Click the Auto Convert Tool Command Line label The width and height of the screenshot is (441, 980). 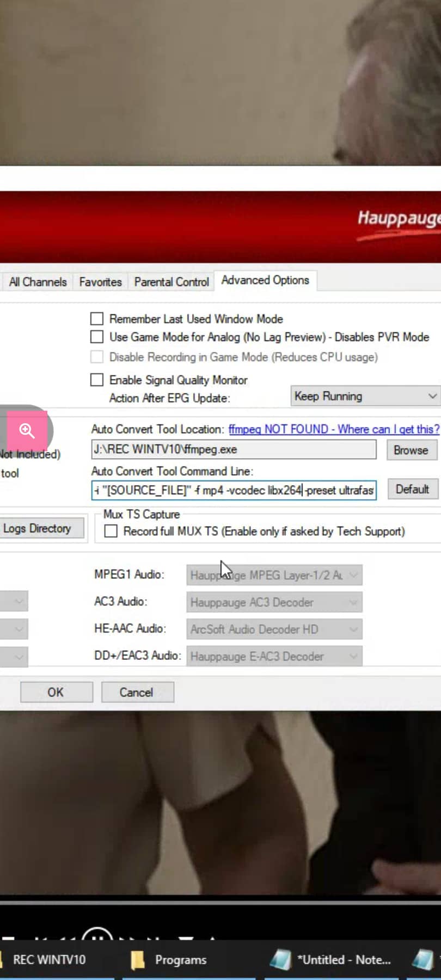172,471
